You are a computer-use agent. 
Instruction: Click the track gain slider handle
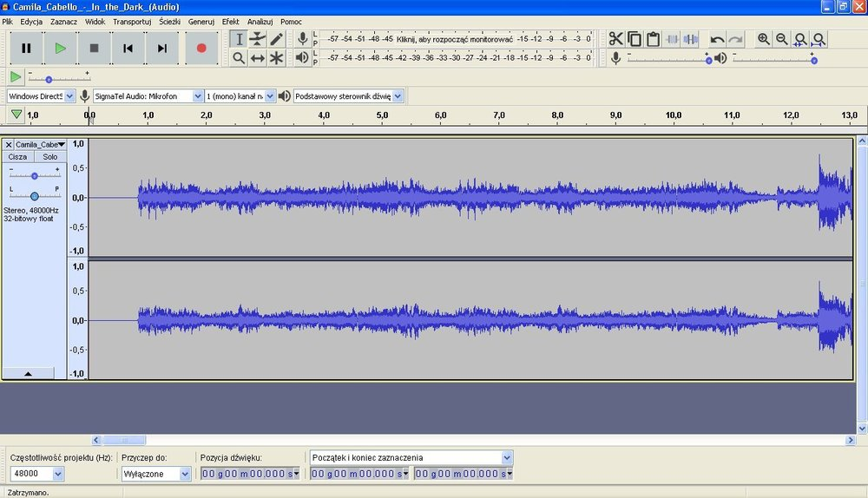pos(35,176)
